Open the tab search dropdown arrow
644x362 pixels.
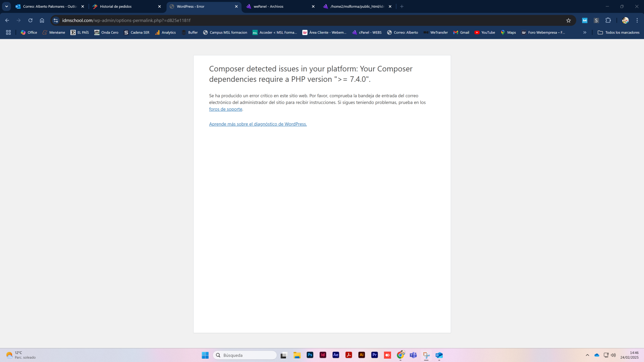coord(6,6)
